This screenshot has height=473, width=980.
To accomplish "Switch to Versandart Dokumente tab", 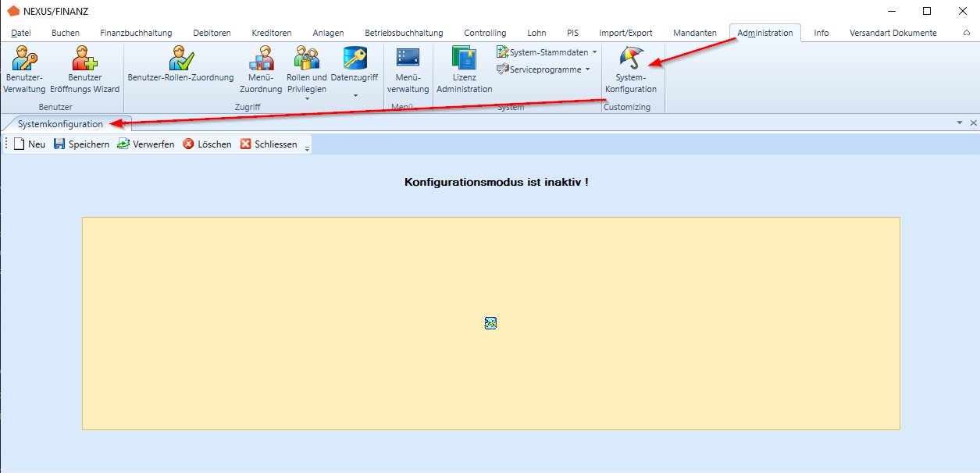I will pos(893,33).
